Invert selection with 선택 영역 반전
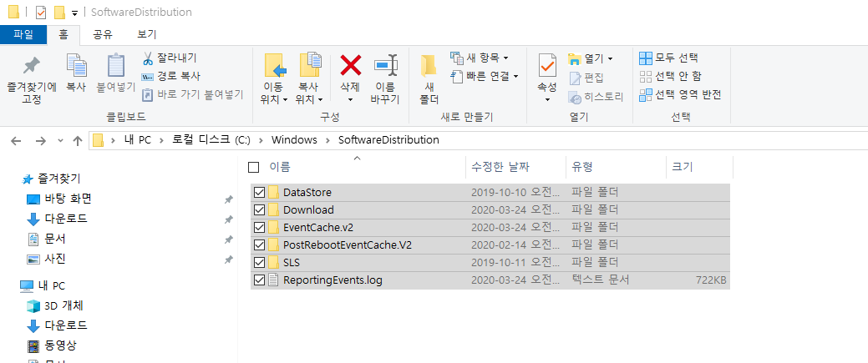Screen dimensions: 868x363 pos(680,94)
